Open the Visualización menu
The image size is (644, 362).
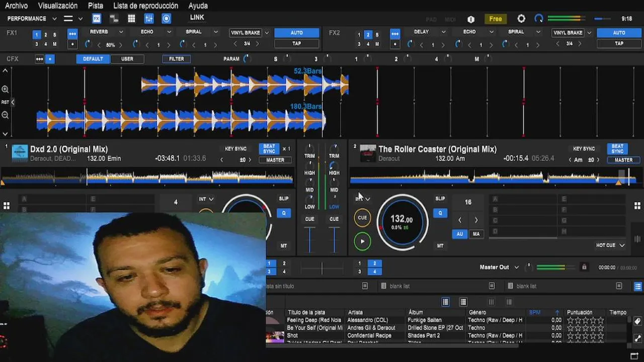point(58,6)
